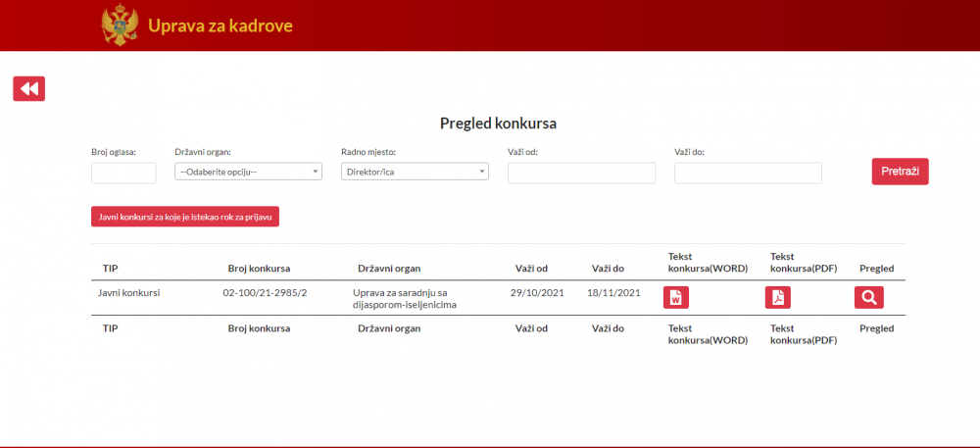Click the Važi od filter date field

pos(581,173)
